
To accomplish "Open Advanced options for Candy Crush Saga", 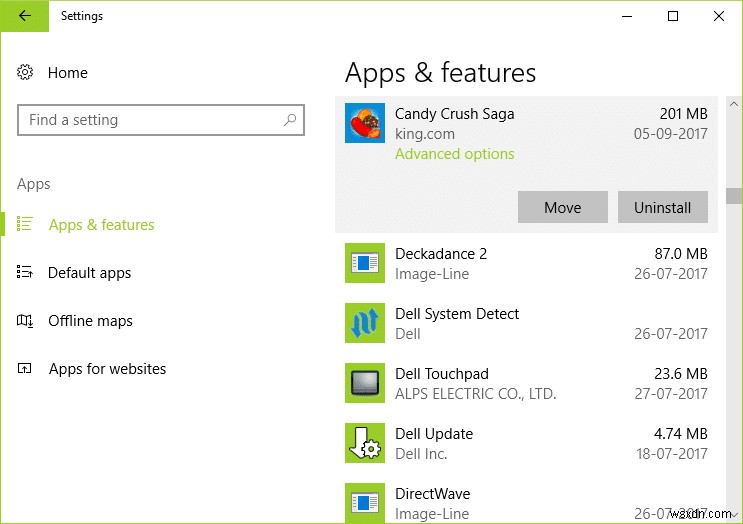I will (x=454, y=154).
